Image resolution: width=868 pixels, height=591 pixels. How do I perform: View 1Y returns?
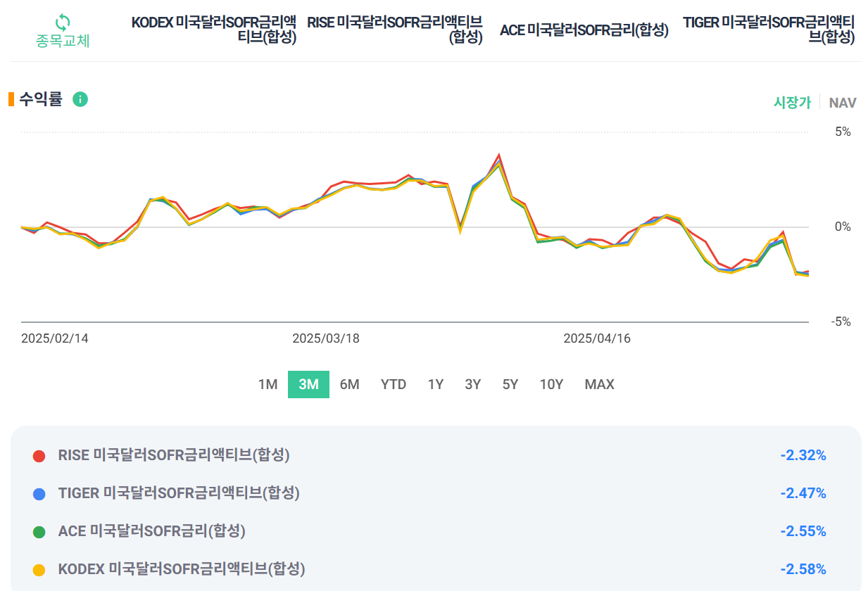click(435, 384)
